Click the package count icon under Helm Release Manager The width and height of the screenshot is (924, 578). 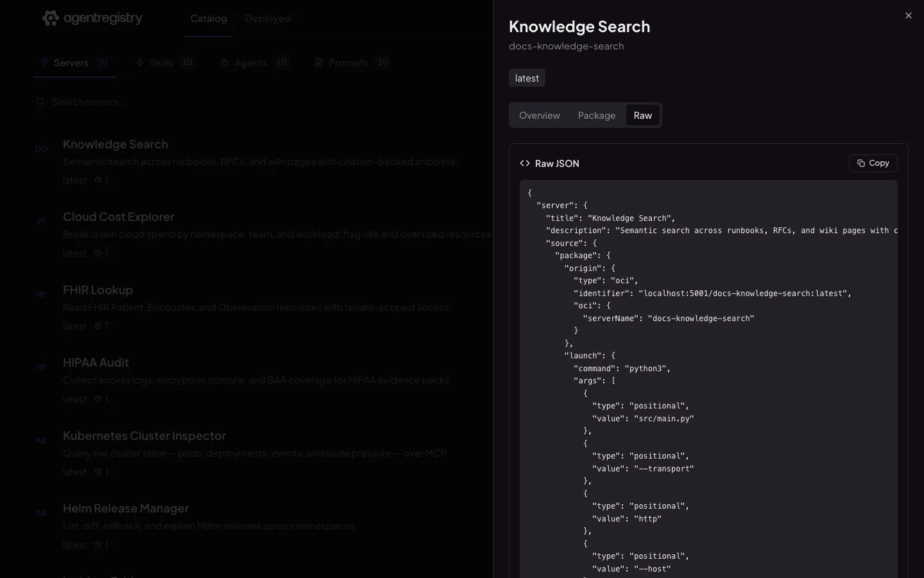[x=98, y=545]
